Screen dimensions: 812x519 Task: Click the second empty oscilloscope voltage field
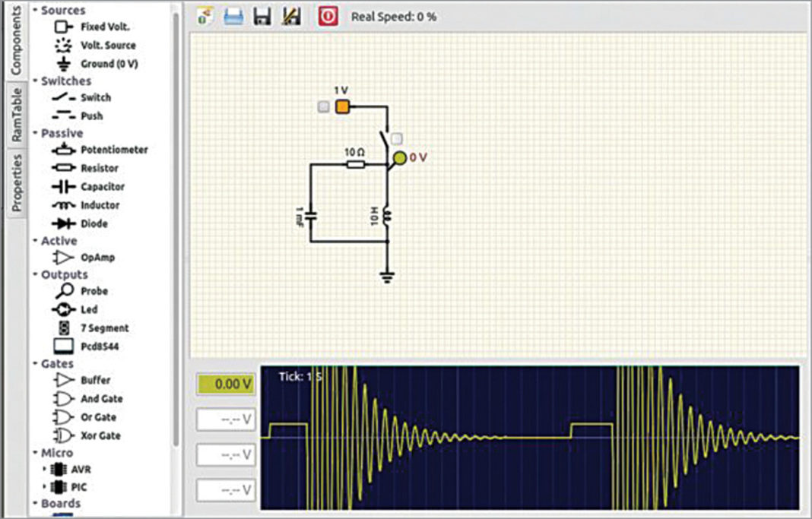tap(226, 455)
